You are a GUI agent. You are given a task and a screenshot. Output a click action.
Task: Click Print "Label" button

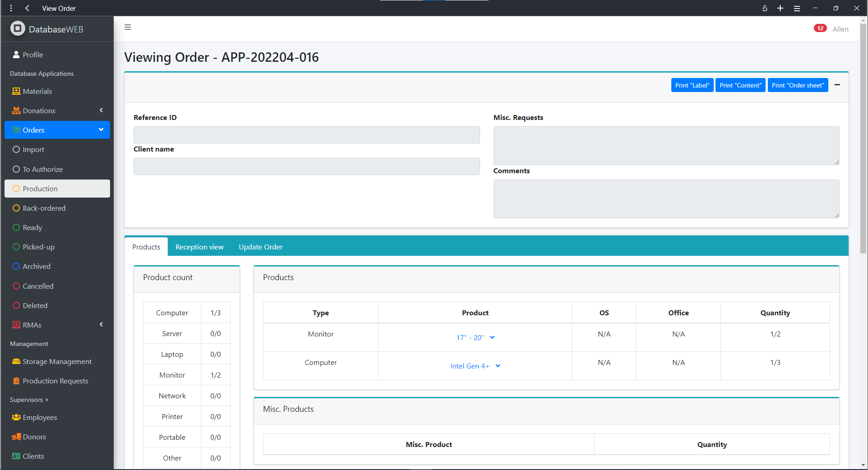[x=692, y=85]
